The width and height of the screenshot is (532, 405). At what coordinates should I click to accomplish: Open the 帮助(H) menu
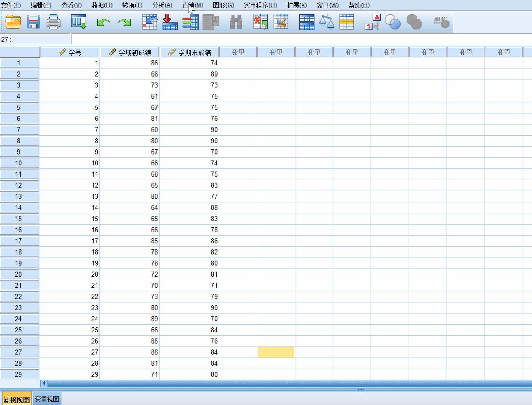(x=359, y=5)
